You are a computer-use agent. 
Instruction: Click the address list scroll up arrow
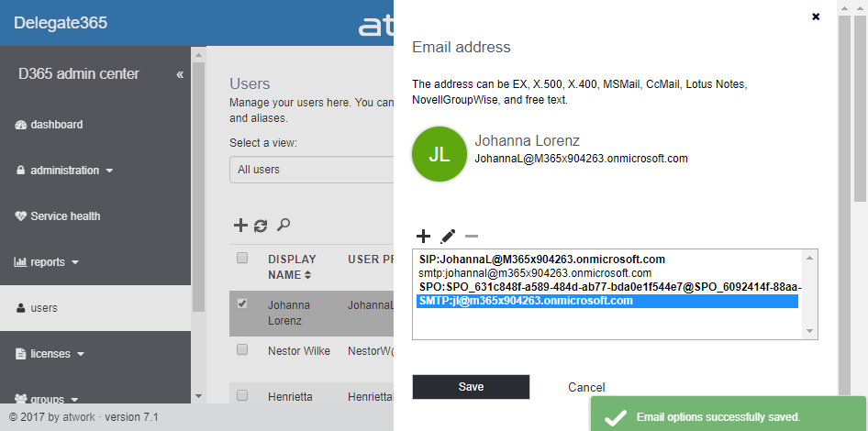tap(809, 258)
